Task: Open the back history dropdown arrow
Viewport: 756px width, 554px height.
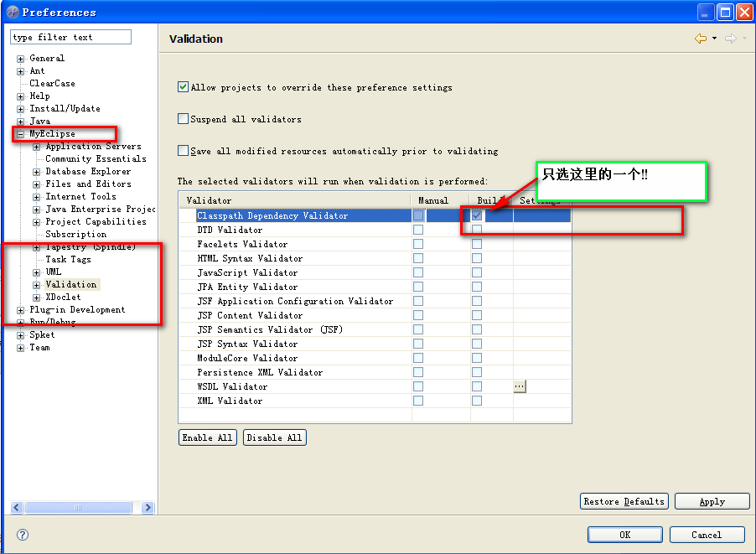Action: 715,39
